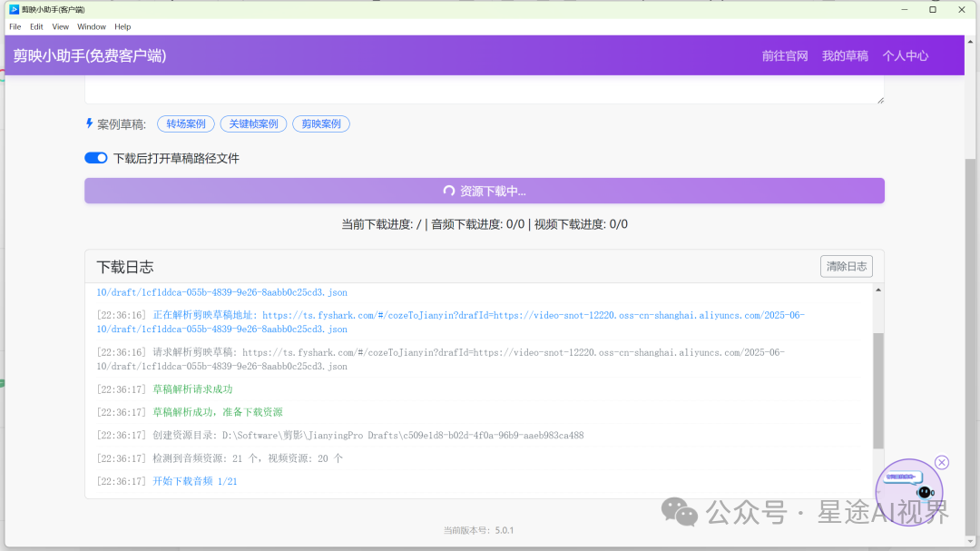Minimize the 剪映小助手 window

coord(905,9)
